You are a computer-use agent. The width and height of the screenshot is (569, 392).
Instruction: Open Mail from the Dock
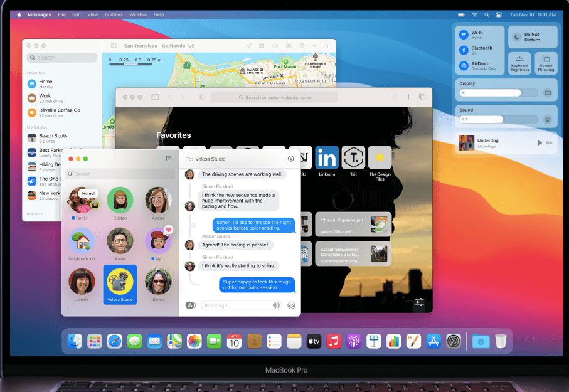(154, 341)
